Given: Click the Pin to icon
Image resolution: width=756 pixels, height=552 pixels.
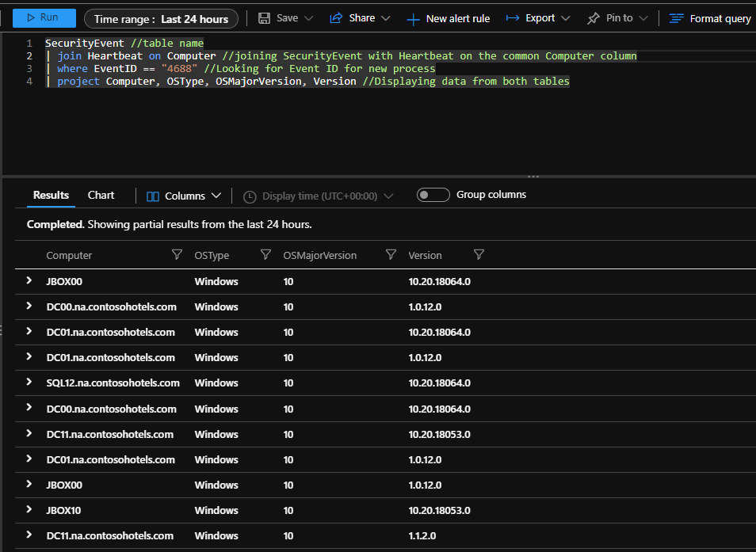Looking at the screenshot, I should (x=611, y=17).
